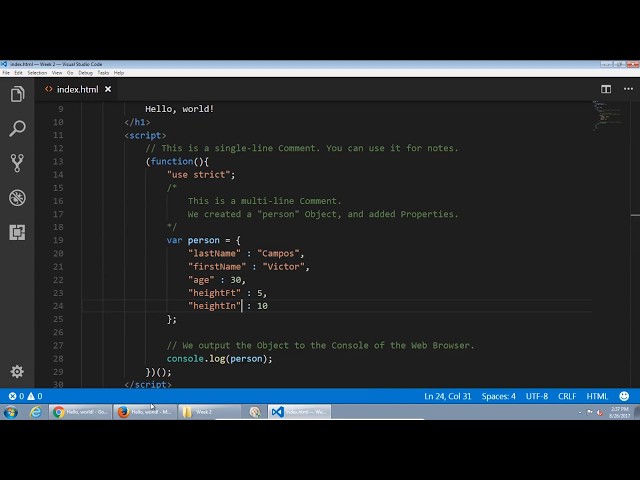The image size is (640, 480).
Task: Click the Ln 24, Col 31 indicator
Action: (x=447, y=396)
